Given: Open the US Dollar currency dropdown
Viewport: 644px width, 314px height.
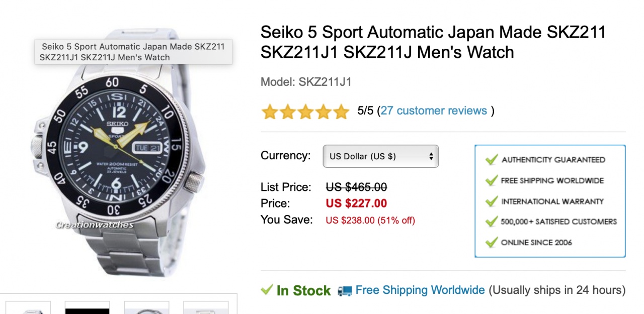Looking at the screenshot, I should (380, 156).
